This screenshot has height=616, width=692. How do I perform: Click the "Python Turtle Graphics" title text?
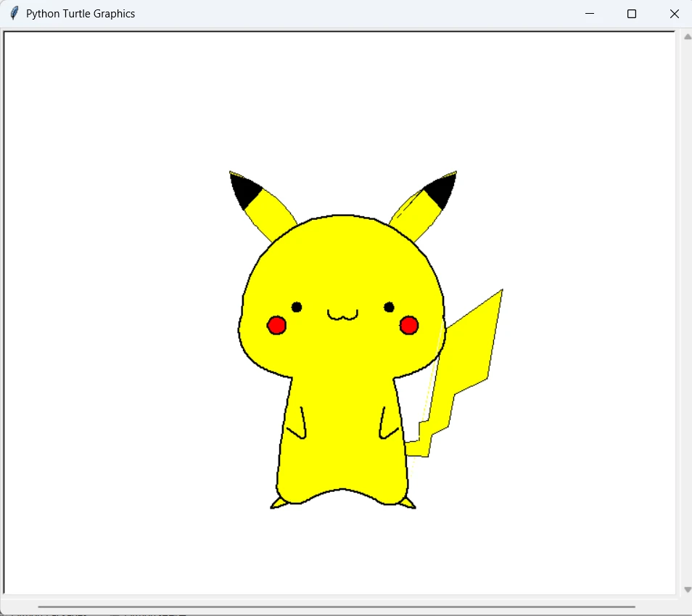pos(81,14)
